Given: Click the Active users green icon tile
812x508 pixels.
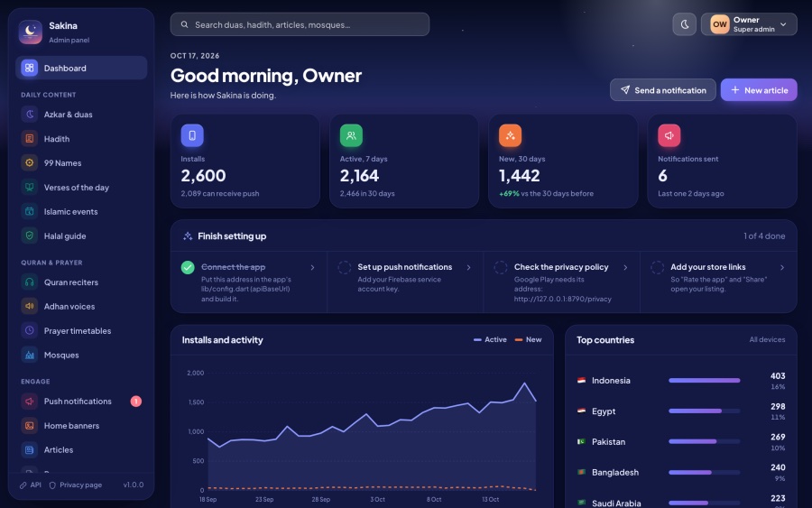Looking at the screenshot, I should [351, 135].
